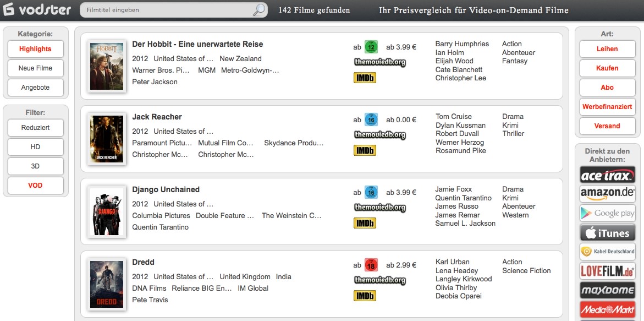Switch to Neue Filme category
644x321 pixels.
click(35, 68)
